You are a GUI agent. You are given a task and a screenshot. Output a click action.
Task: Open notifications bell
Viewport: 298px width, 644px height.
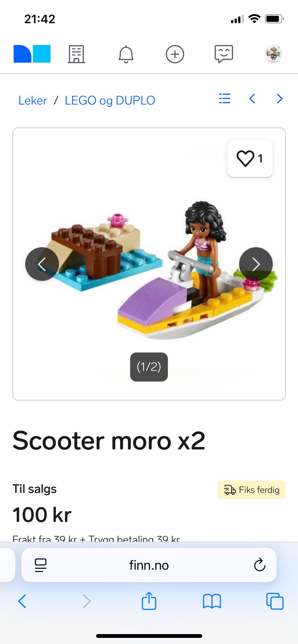[x=126, y=54]
